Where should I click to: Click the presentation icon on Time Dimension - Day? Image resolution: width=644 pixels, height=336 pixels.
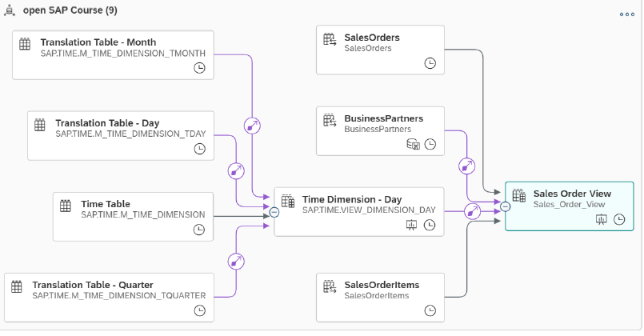pyautogui.click(x=413, y=226)
